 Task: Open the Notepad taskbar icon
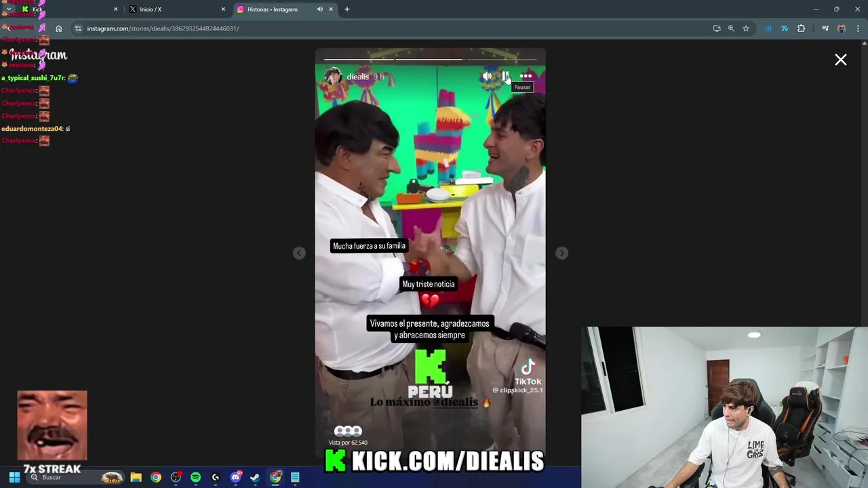click(x=295, y=477)
